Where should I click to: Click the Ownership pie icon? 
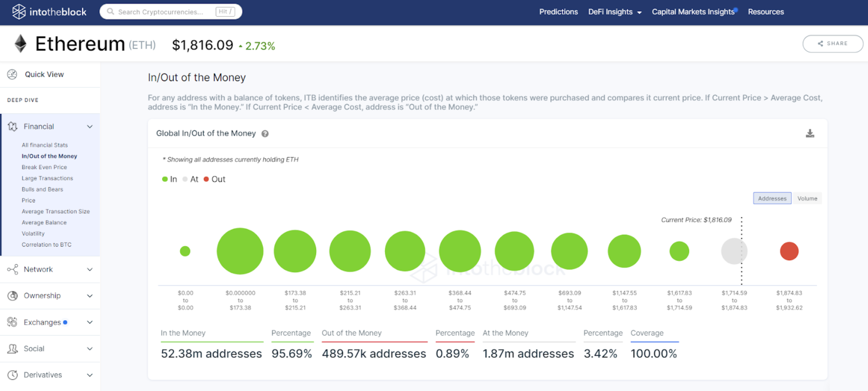(x=13, y=296)
